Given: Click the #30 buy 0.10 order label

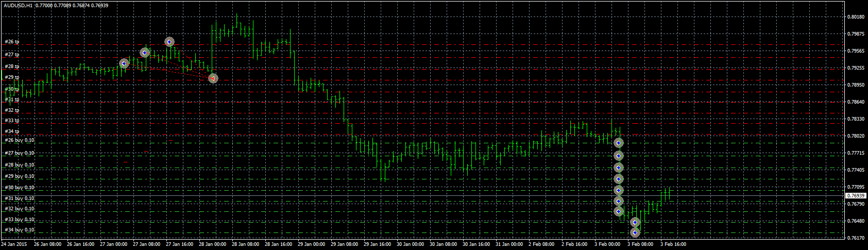Looking at the screenshot, I should pyautogui.click(x=20, y=188).
